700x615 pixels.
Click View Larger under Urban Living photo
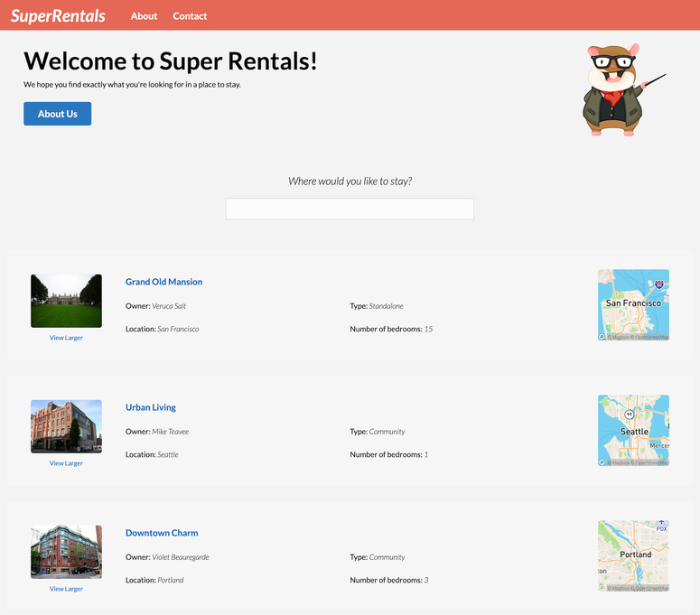point(66,463)
